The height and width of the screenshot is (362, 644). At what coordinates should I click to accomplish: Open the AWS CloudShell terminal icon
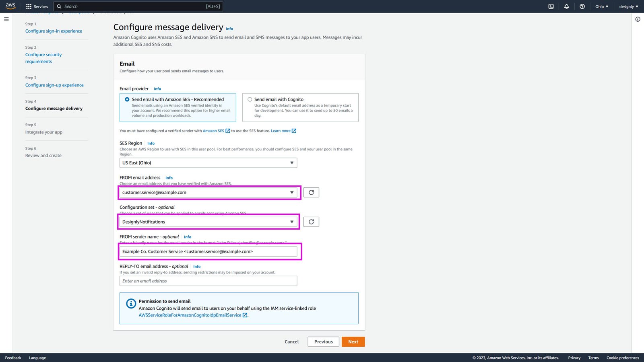click(551, 6)
